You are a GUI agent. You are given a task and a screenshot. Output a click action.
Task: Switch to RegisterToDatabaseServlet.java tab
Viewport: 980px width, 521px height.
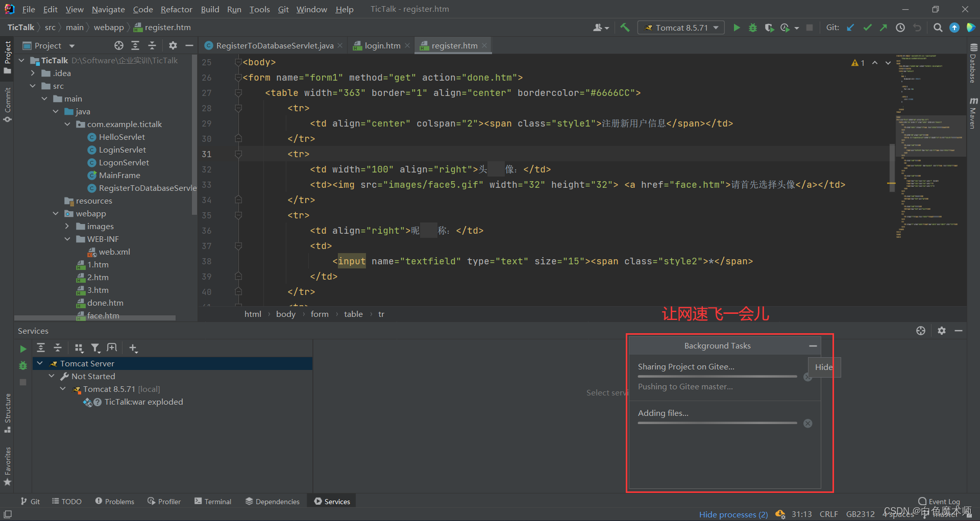pos(275,45)
